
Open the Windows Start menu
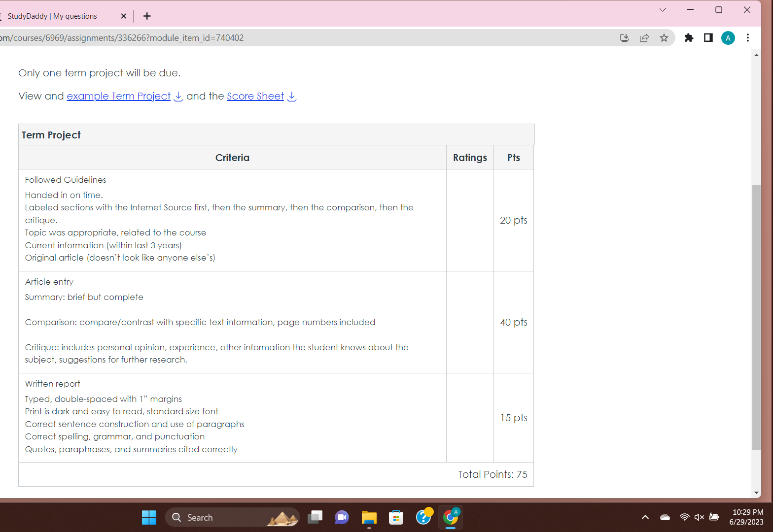click(x=149, y=517)
